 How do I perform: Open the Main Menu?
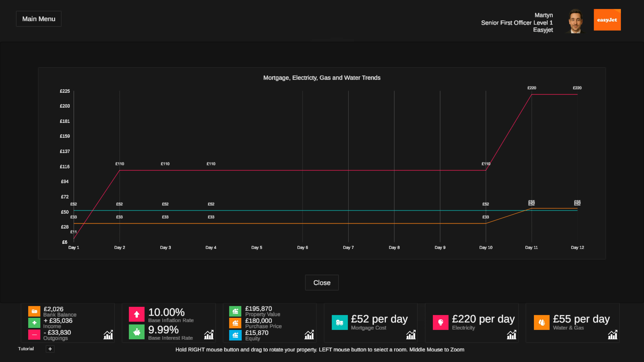pyautogui.click(x=39, y=19)
